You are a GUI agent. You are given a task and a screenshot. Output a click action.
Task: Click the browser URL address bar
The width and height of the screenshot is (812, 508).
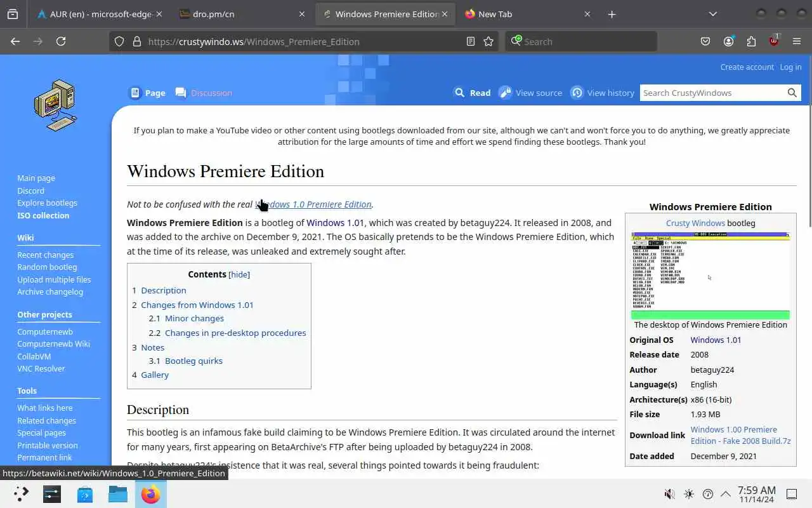coord(304,41)
